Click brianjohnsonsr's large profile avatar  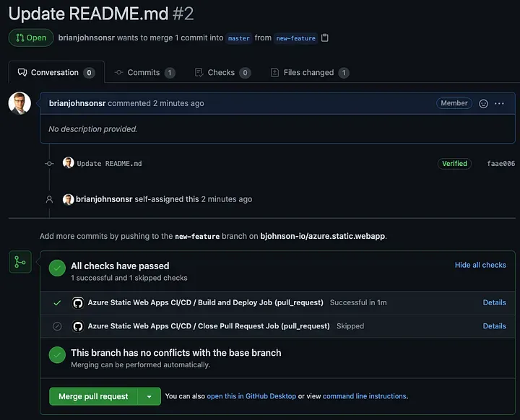(x=19, y=103)
